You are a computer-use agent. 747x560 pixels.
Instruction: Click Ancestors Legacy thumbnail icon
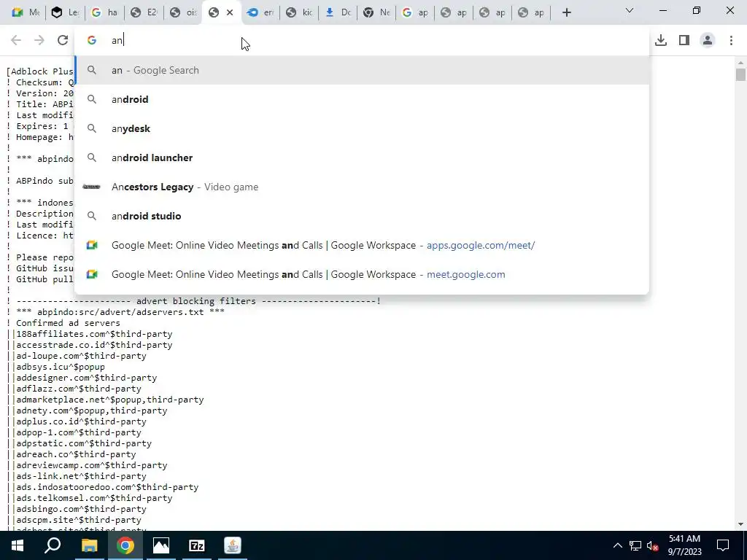tap(91, 187)
